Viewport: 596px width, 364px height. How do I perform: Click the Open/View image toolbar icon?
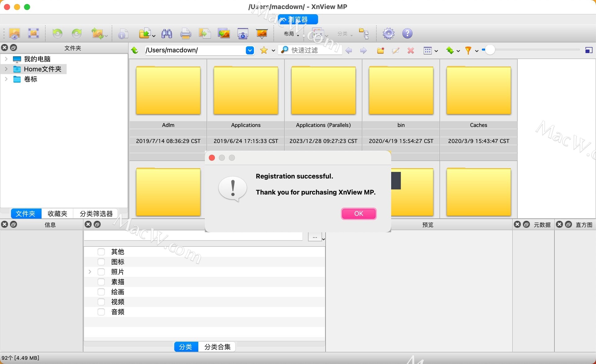(14, 34)
